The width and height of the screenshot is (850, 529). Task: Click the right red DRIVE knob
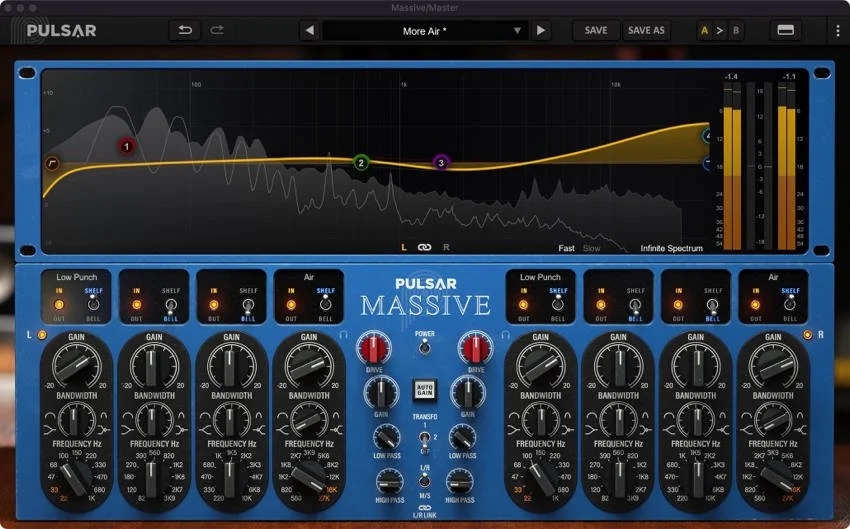[475, 349]
